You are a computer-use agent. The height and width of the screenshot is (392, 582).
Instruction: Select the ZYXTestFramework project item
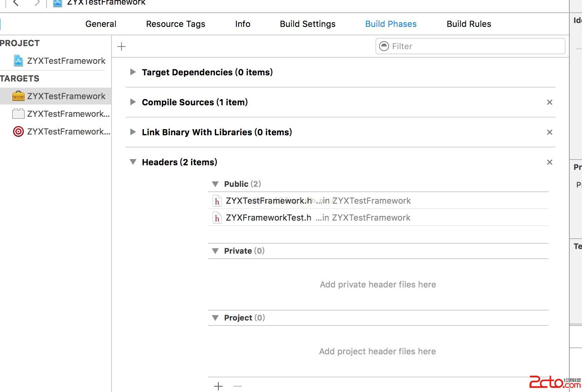[66, 61]
